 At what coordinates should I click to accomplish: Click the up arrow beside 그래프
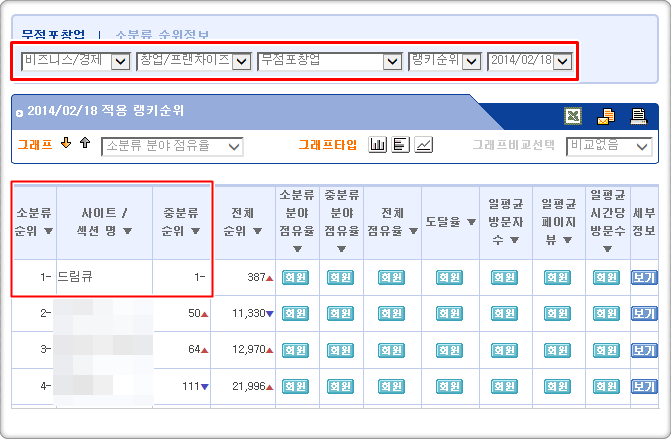click(x=85, y=142)
